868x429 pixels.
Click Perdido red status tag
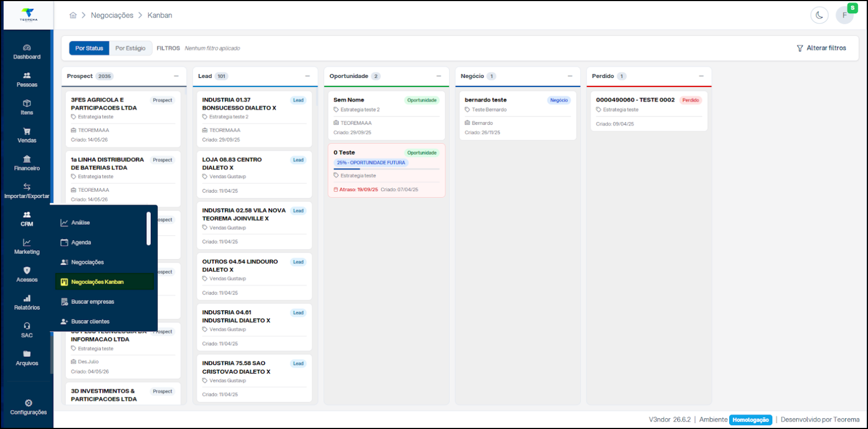tap(690, 100)
